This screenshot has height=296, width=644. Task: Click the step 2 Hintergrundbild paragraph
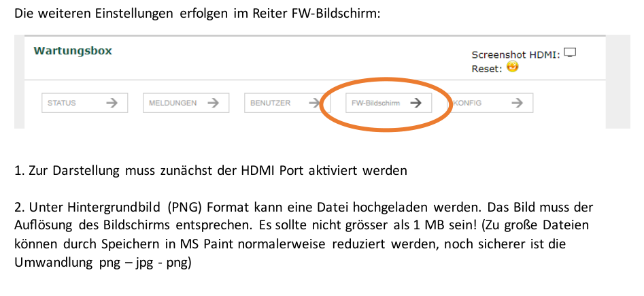click(304, 235)
